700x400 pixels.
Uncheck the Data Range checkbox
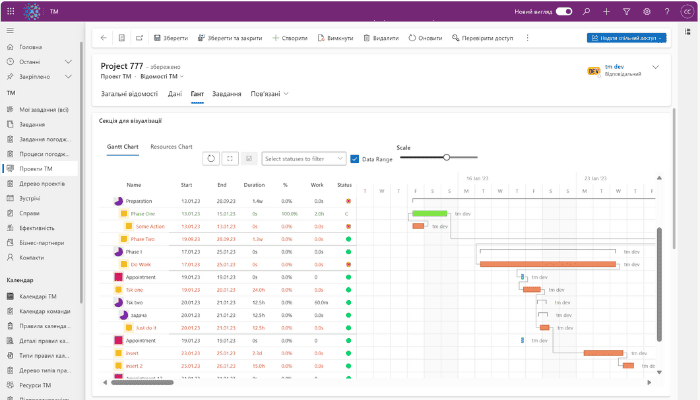[x=355, y=158]
